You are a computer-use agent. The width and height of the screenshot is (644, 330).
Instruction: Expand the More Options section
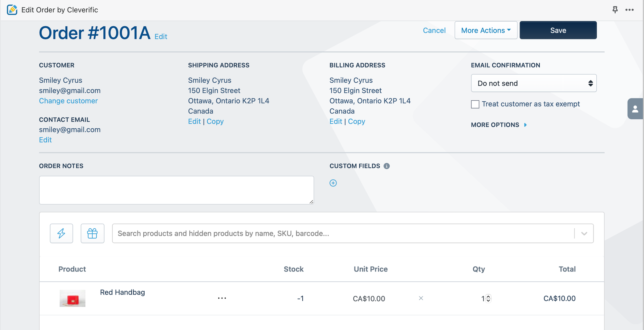coord(498,125)
